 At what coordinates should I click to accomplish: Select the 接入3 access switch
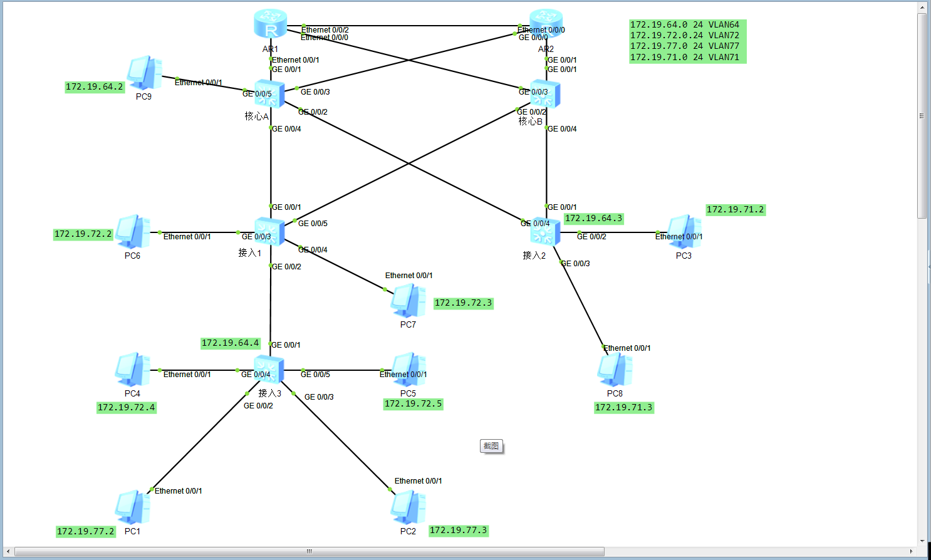(x=270, y=370)
